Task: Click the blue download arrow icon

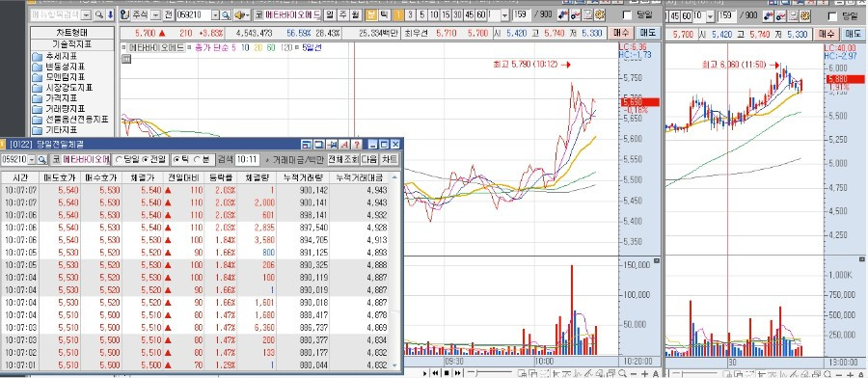Action: [x=110, y=14]
